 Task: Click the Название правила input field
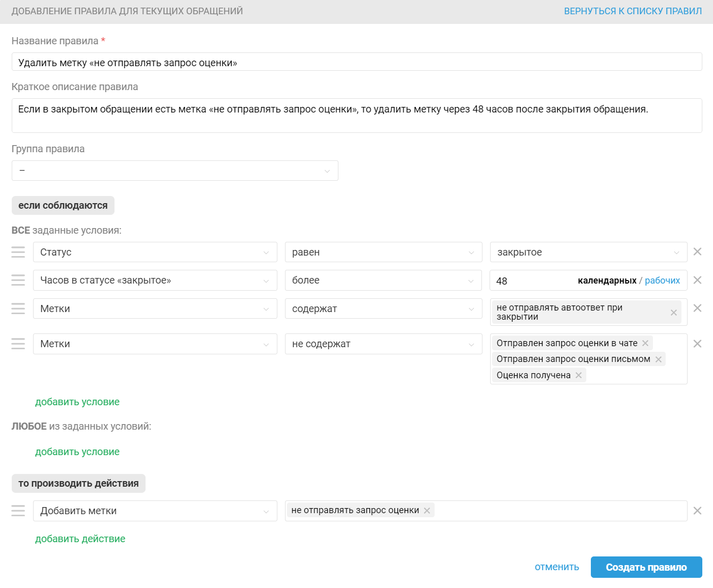[x=356, y=62]
